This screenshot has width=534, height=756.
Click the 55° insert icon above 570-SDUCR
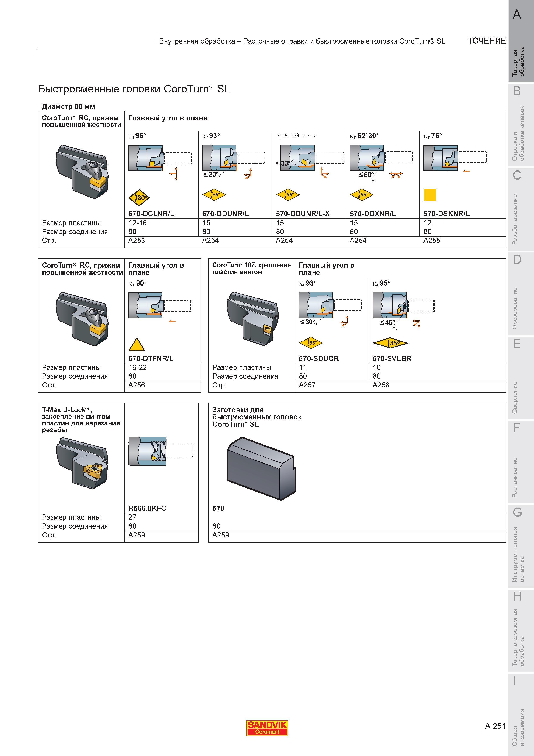[311, 343]
